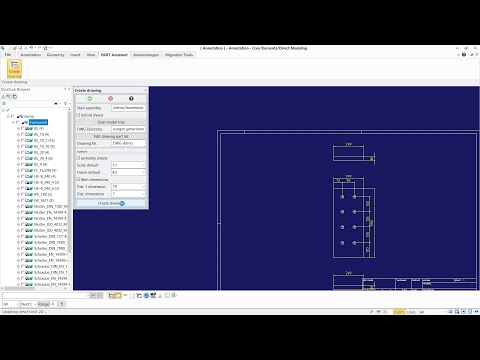The image size is (480, 360).
Task: Click the Scan model tree button
Action: (111, 122)
